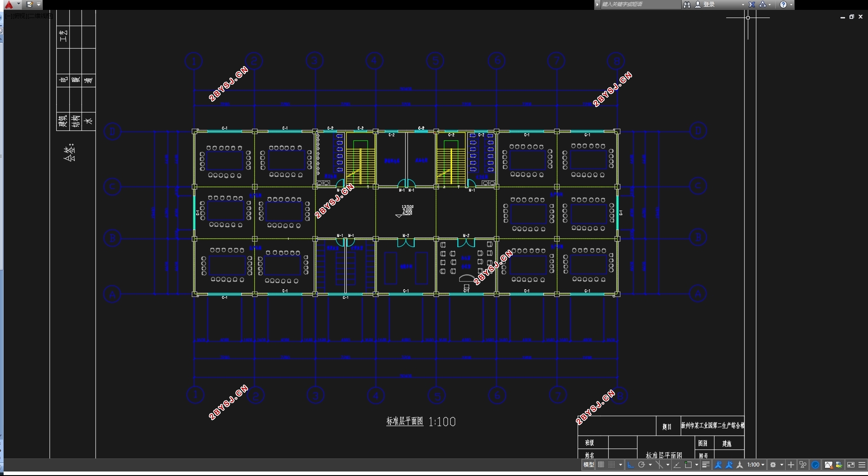Open the Quick Access Toolbar customize dropdown
The image size is (868, 476).
coord(39,4)
